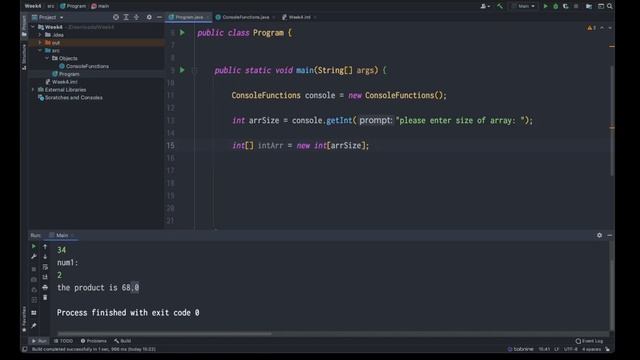Click Program breadcrumb in navigation bar

click(x=73, y=6)
